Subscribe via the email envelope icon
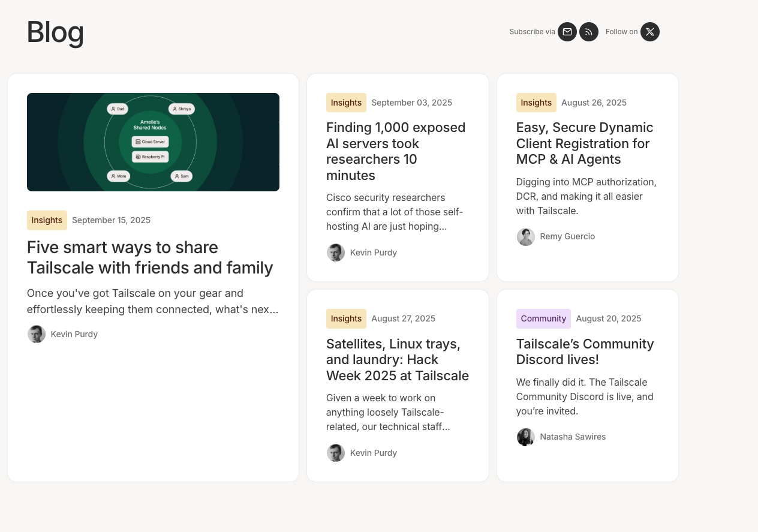 click(x=567, y=32)
